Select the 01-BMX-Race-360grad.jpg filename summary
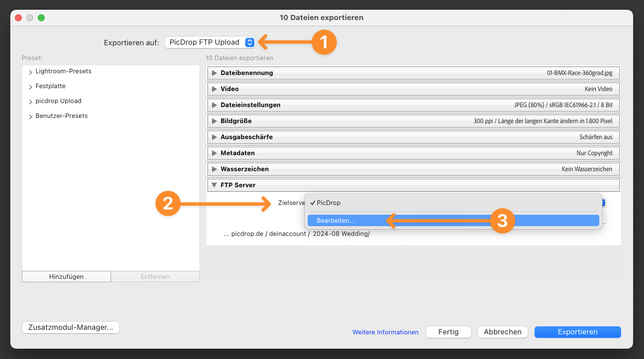The width and height of the screenshot is (644, 359). pyautogui.click(x=579, y=73)
